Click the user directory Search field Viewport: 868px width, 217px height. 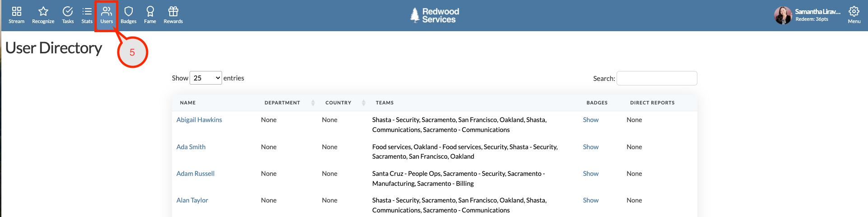point(656,78)
